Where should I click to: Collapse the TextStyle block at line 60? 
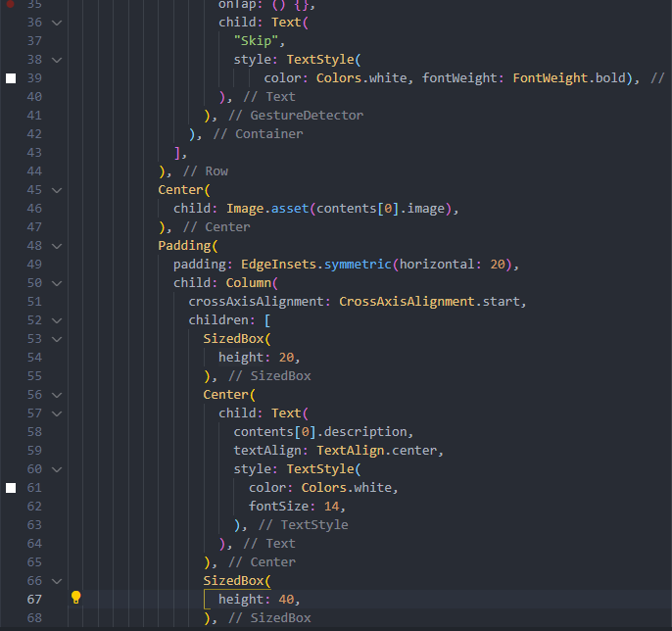click(x=56, y=469)
